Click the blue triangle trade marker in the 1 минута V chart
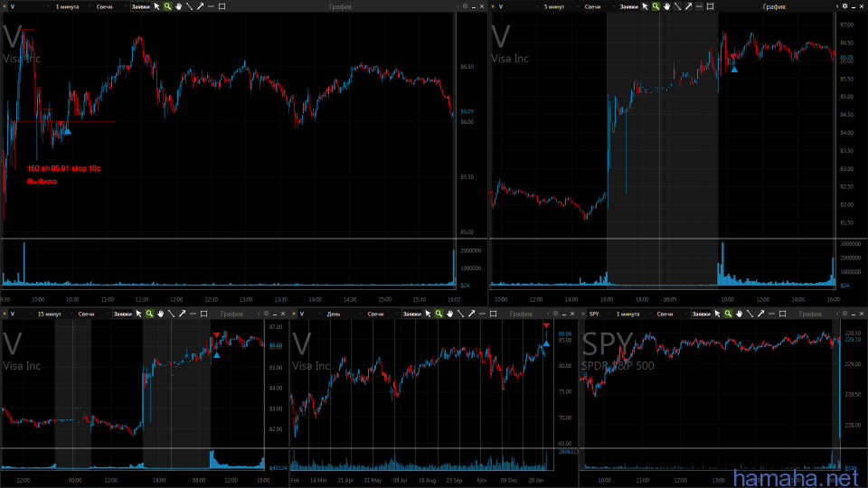The width and height of the screenshot is (868, 488). tap(68, 131)
